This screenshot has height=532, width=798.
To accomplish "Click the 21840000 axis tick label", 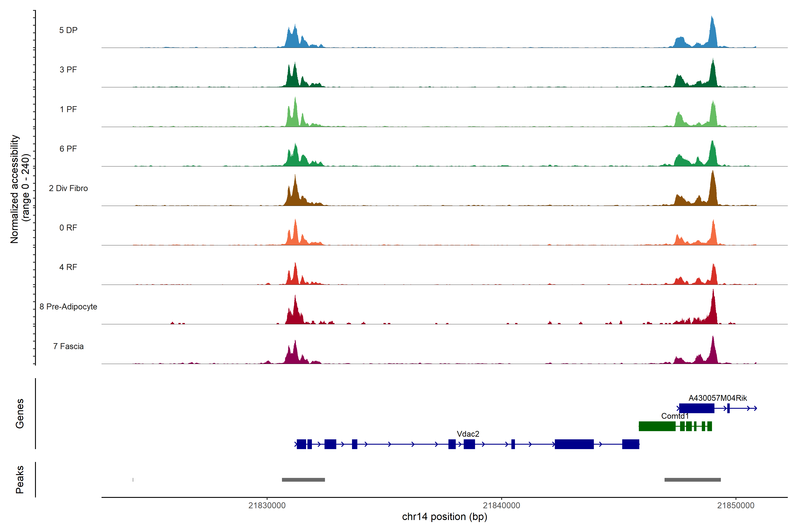I will point(501,506).
